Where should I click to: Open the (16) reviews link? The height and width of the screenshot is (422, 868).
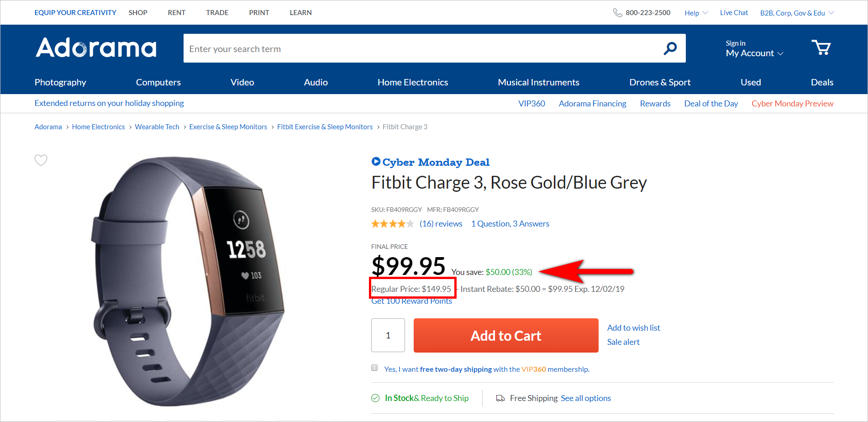click(x=441, y=223)
